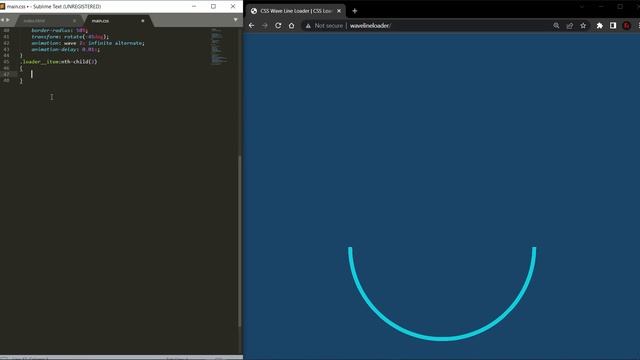Maximize the Sublime Text window
The image size is (640, 360).
click(213, 6)
